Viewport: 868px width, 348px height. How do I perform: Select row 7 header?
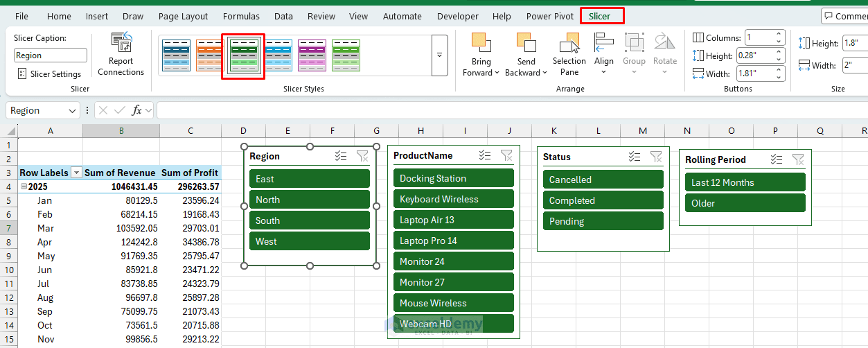pos(8,228)
